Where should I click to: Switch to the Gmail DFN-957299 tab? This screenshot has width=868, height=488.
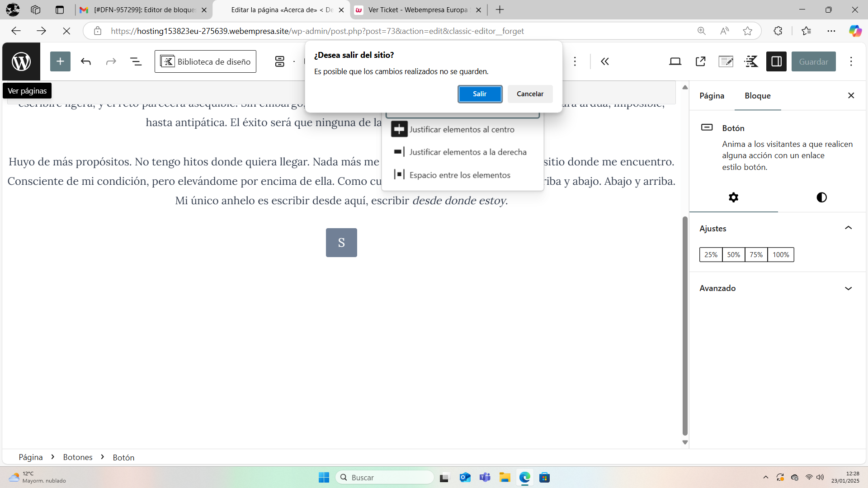143,10
